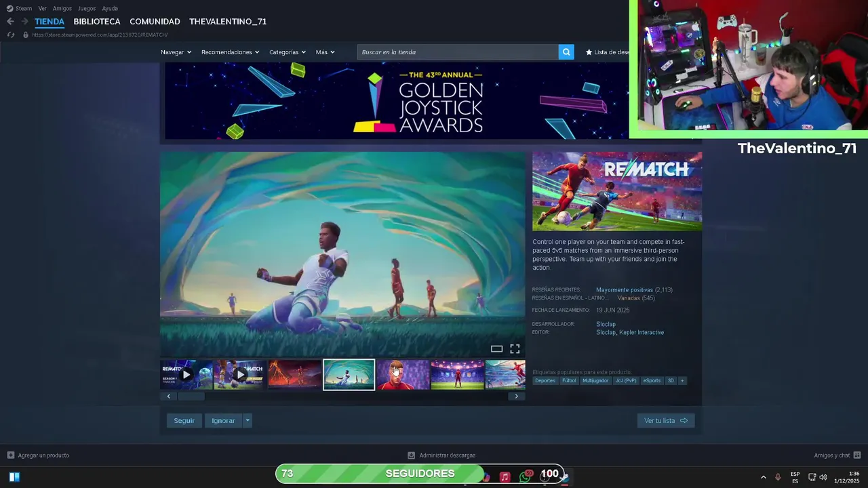The image size is (868, 488).
Task: Play the second Rematch trailer thumbnail
Action: coord(240,375)
